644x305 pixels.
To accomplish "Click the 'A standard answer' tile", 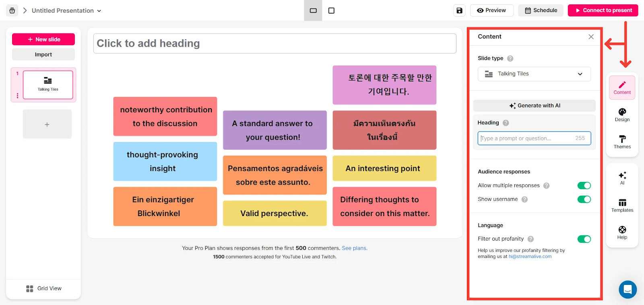I will pyautogui.click(x=275, y=130).
